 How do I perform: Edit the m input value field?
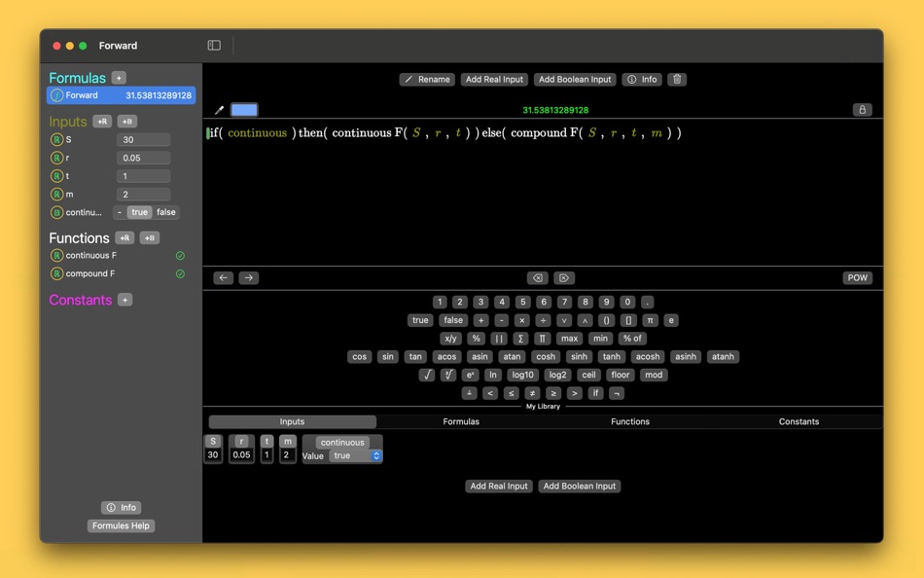click(x=143, y=194)
